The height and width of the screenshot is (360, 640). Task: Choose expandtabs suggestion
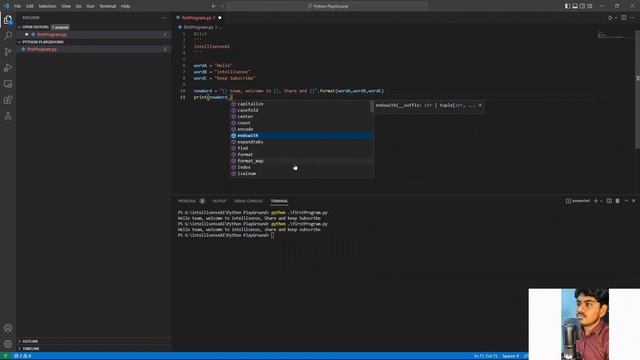301,142
